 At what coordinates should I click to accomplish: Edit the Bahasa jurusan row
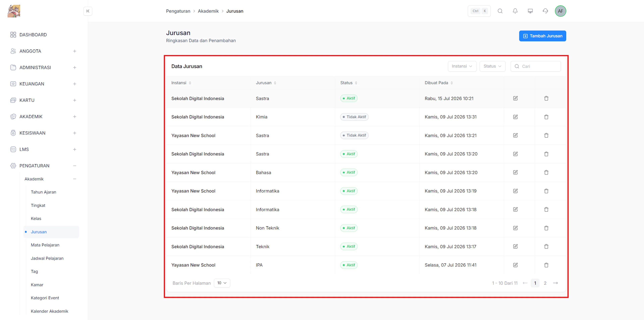click(515, 172)
